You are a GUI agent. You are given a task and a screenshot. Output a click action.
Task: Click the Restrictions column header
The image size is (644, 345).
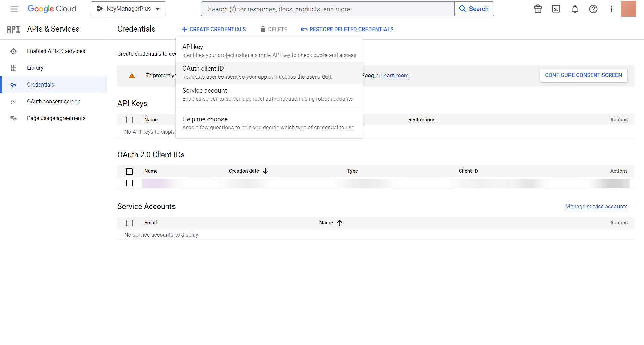[422, 120]
